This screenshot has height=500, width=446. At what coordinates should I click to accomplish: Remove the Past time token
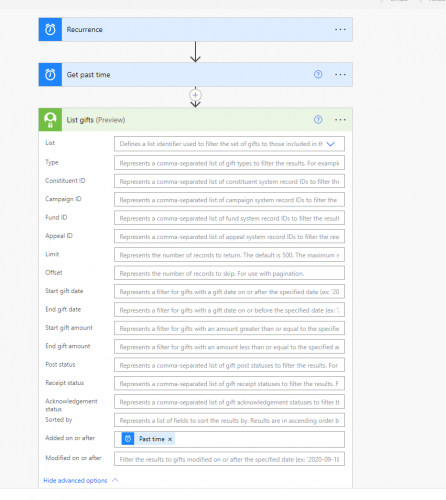pos(170,439)
